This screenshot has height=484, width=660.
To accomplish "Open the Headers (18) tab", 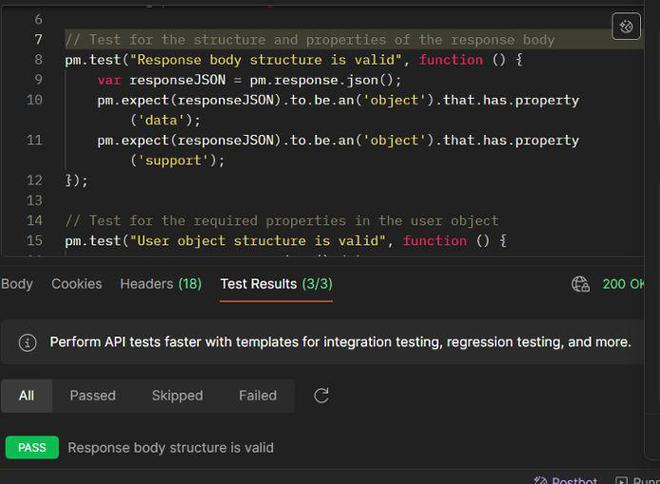I will click(161, 284).
